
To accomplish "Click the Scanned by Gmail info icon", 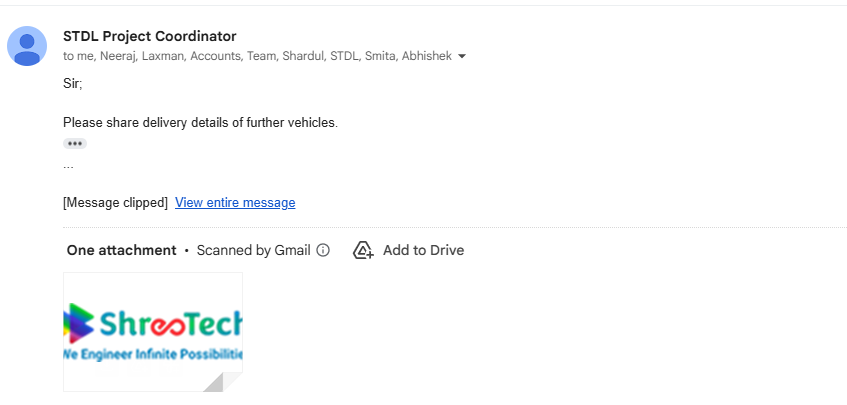I will click(323, 250).
